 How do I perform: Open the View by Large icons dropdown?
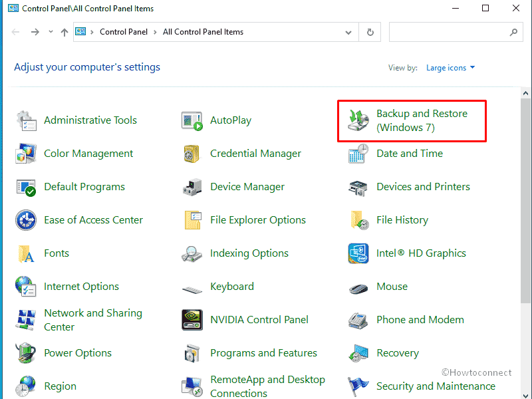pyautogui.click(x=451, y=68)
